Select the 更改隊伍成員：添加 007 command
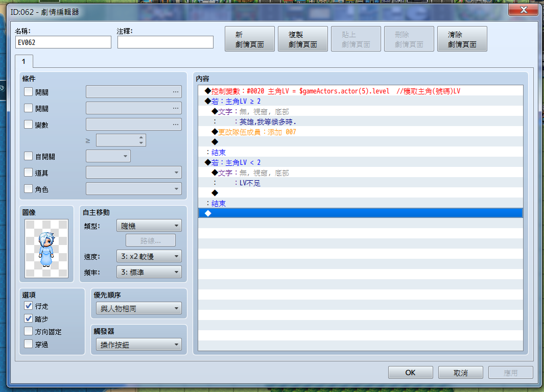 click(x=361, y=132)
